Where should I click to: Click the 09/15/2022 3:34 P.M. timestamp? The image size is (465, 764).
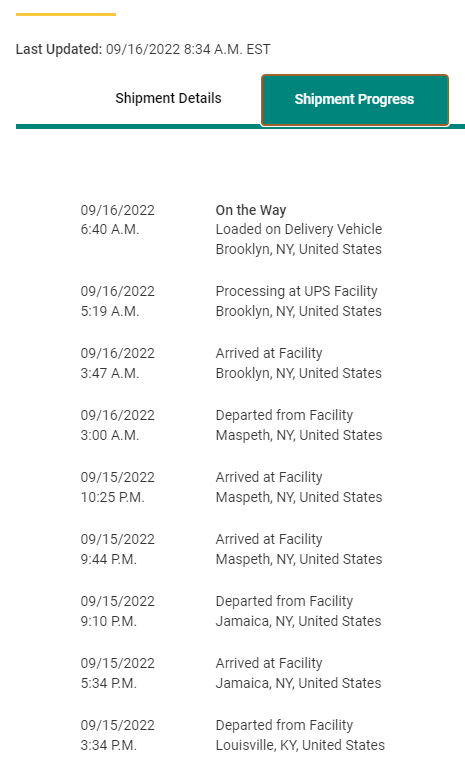pos(117,735)
